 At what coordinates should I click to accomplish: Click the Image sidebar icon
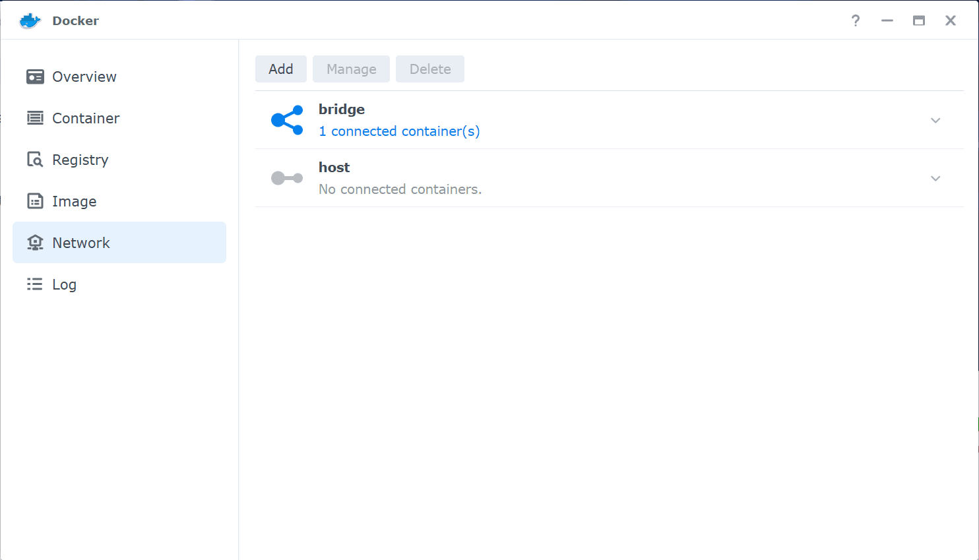pos(35,201)
